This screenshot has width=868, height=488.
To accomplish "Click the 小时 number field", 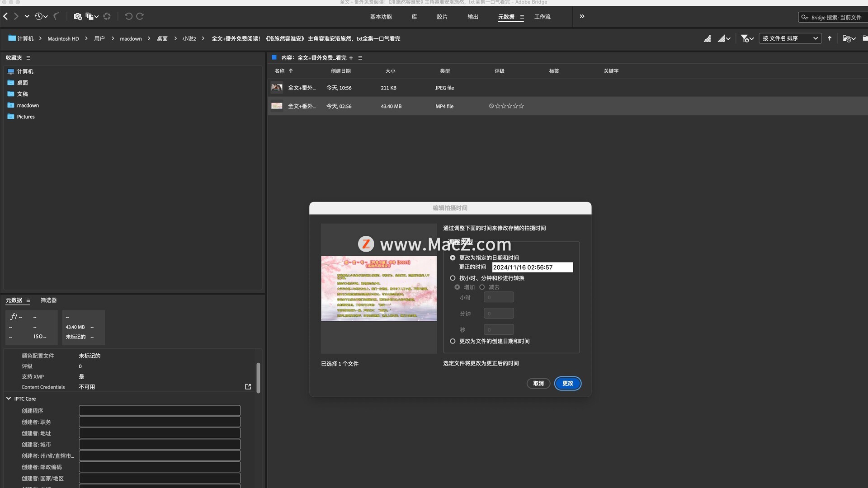I will click(x=499, y=297).
